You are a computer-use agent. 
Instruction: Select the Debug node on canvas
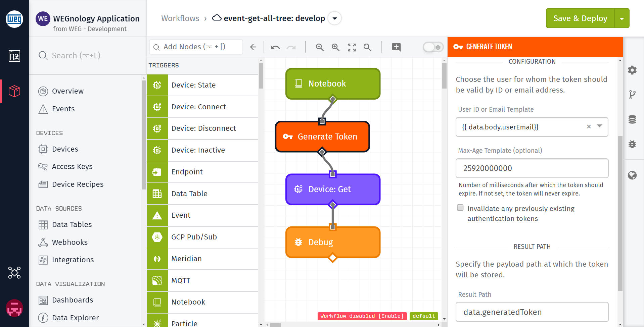333,242
